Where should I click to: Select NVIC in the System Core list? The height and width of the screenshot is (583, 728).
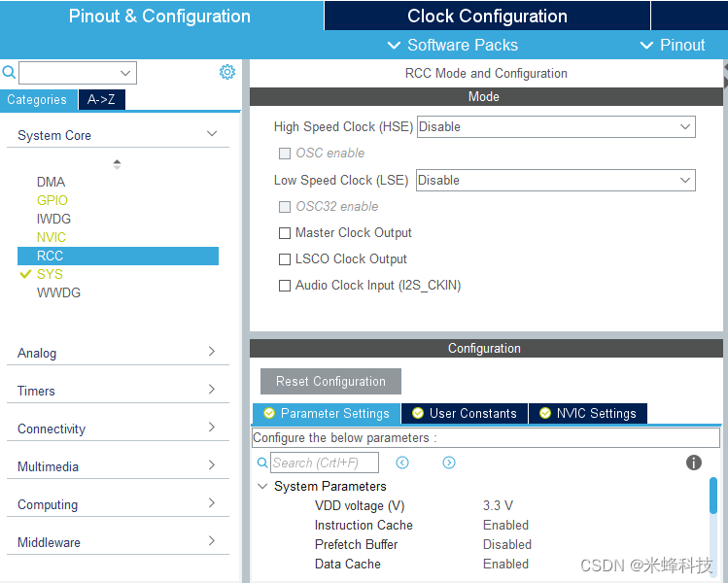(x=52, y=237)
